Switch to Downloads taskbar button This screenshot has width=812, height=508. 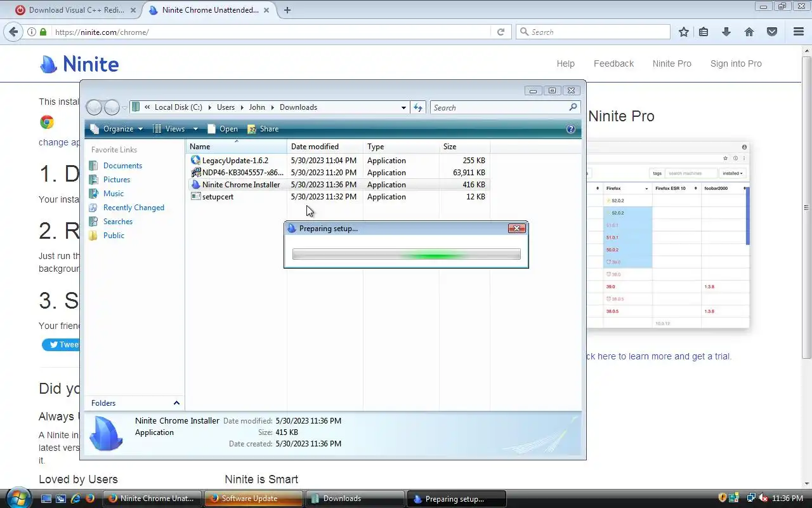(355, 498)
